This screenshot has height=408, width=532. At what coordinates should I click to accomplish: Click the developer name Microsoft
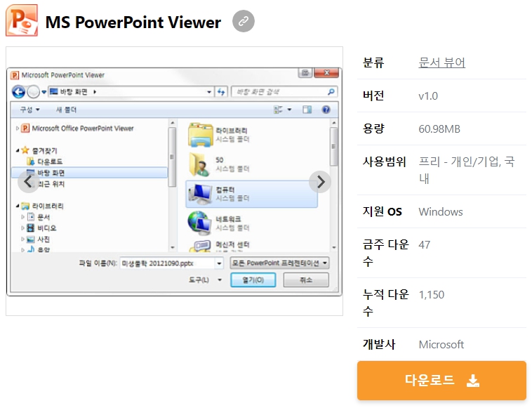(441, 345)
